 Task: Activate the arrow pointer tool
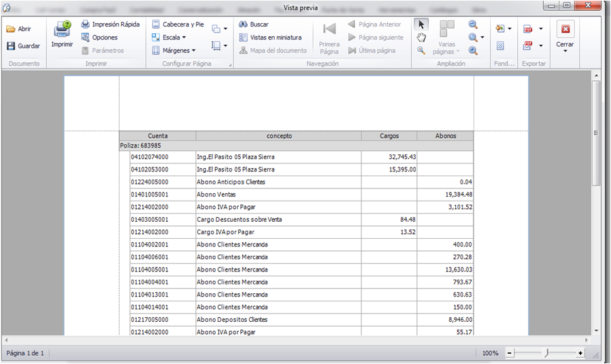(x=421, y=24)
